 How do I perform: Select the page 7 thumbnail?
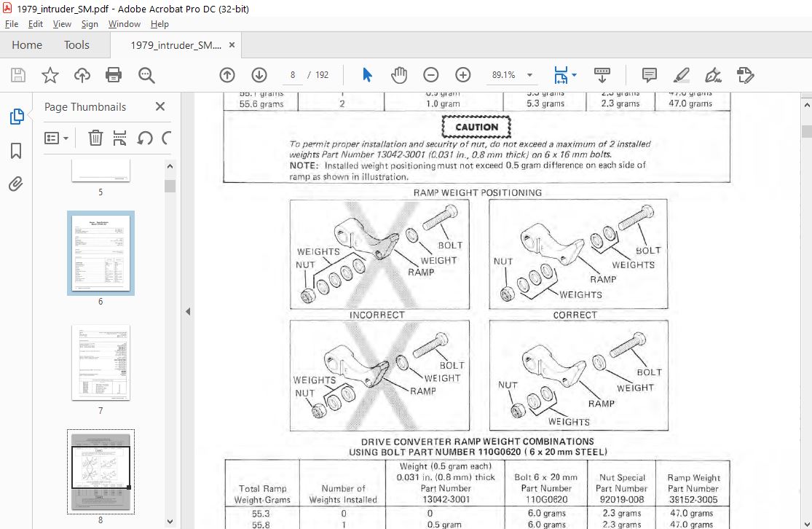(x=100, y=363)
